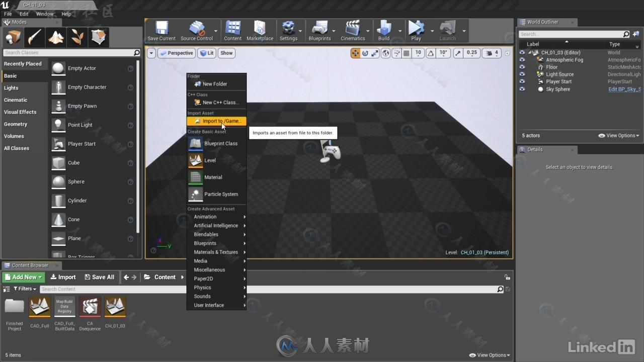Toggle scale snapping icon
Viewport: 644px width, 362px height.
[458, 53]
